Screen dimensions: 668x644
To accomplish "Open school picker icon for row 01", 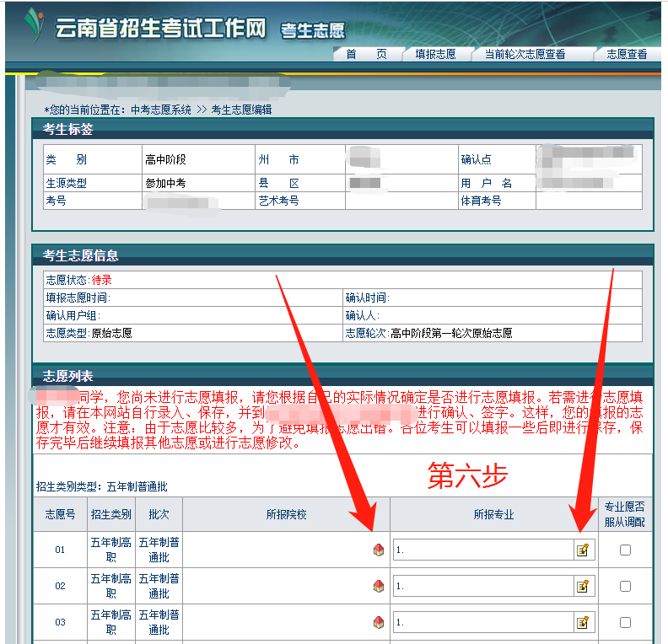I will 379,550.
